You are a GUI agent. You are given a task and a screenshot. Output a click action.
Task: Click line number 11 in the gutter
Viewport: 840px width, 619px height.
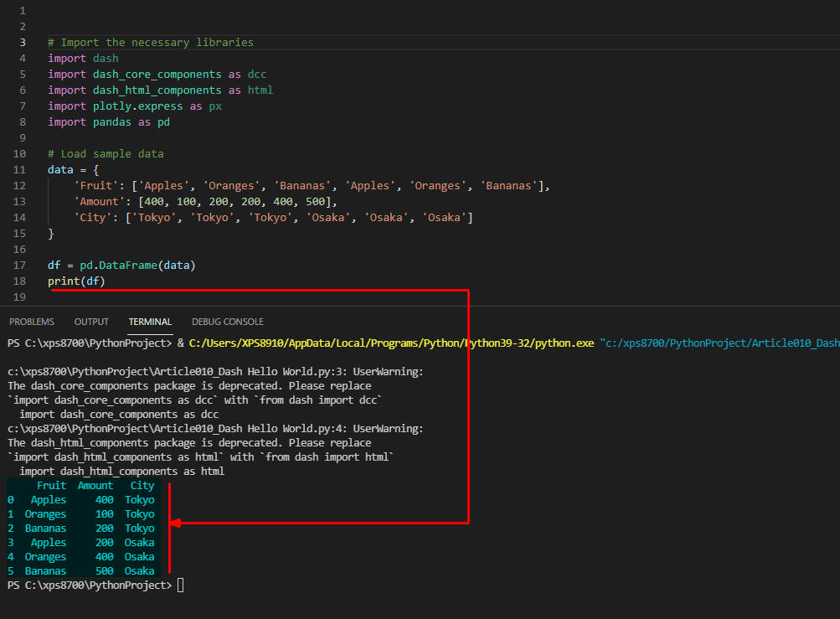point(19,170)
